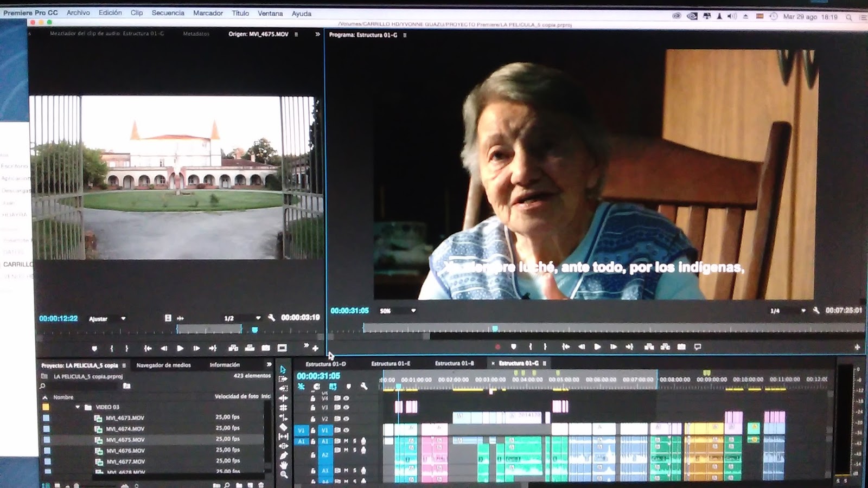
Task: Solo audio track A1
Action: click(x=355, y=441)
